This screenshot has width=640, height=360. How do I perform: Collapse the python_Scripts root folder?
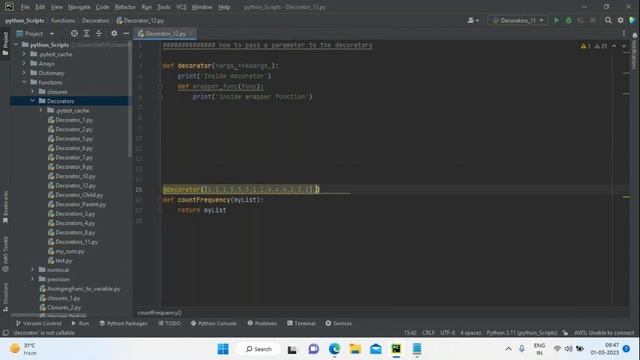16,44
